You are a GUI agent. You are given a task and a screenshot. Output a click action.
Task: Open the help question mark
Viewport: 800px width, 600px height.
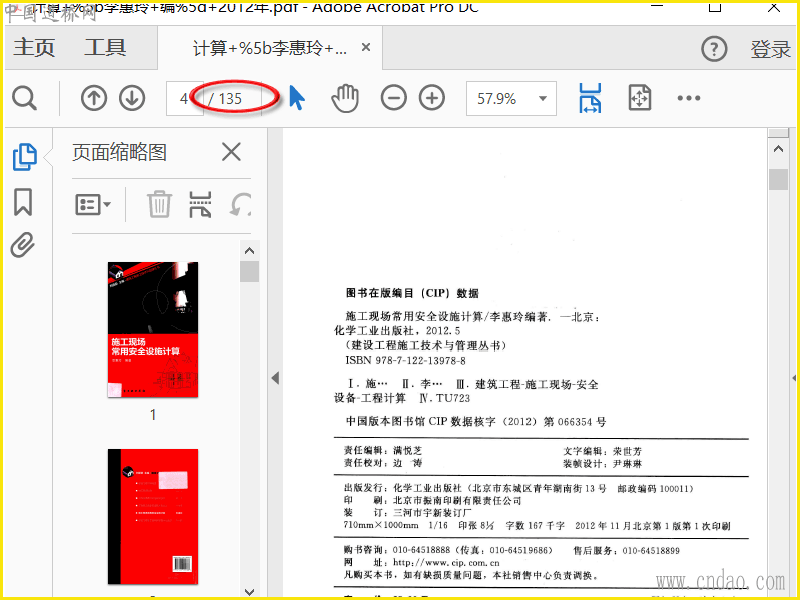[x=714, y=49]
